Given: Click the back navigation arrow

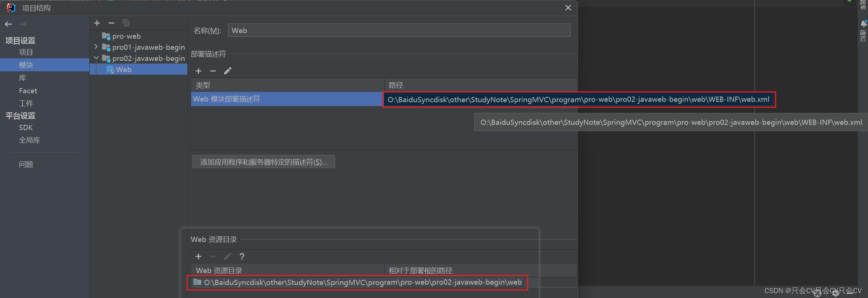Looking at the screenshot, I should (9, 24).
